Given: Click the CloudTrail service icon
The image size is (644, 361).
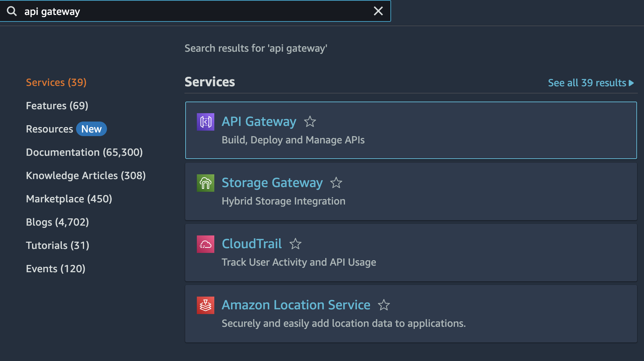Looking at the screenshot, I should coord(206,244).
